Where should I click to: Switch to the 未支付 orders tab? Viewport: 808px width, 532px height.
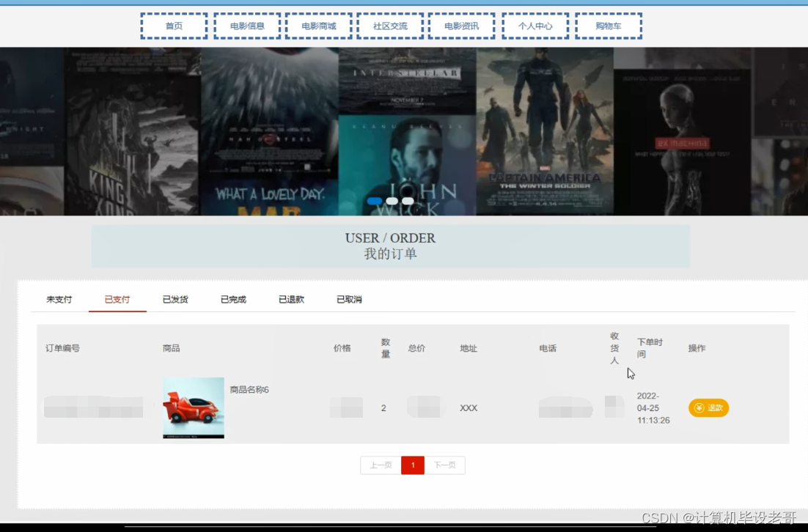point(59,300)
